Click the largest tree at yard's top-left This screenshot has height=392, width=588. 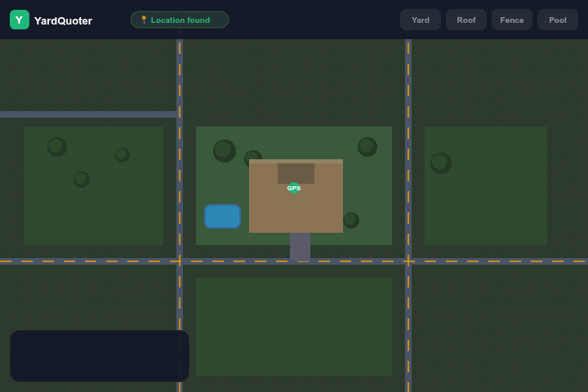click(225, 151)
